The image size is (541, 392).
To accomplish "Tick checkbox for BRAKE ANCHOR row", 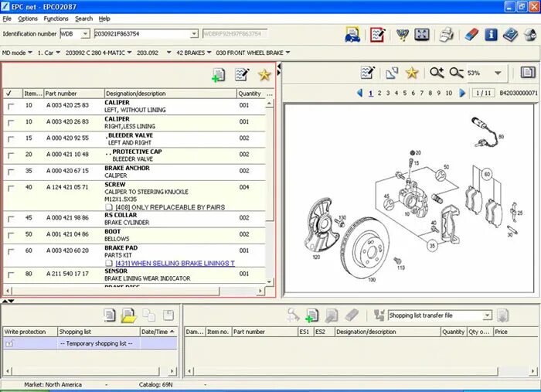I will 11,172.
